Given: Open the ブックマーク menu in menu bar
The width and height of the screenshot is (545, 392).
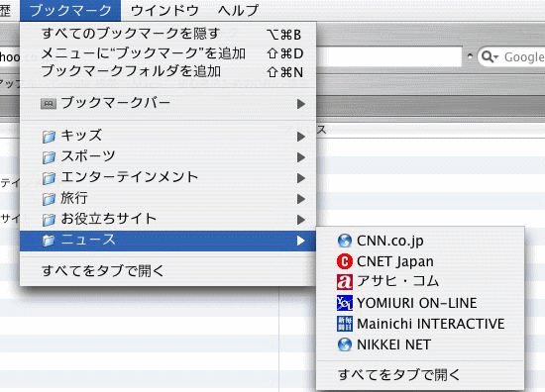Looking at the screenshot, I should click(x=70, y=11).
